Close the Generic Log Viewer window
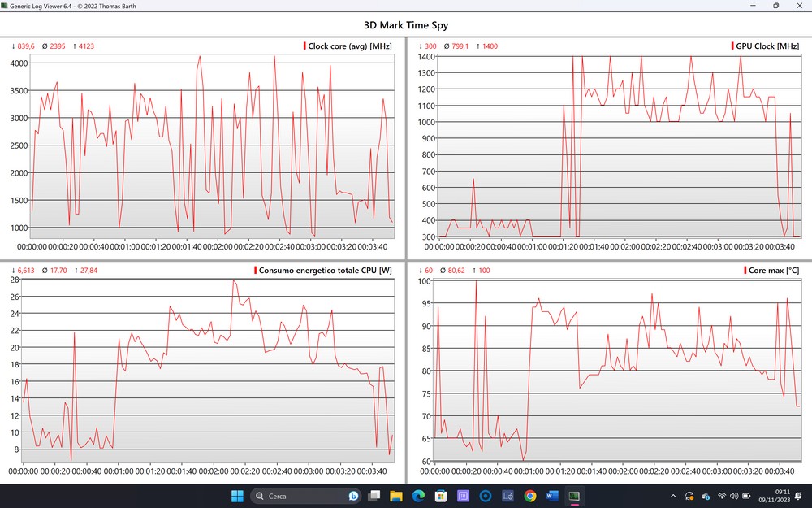Image resolution: width=812 pixels, height=508 pixels. tap(800, 6)
